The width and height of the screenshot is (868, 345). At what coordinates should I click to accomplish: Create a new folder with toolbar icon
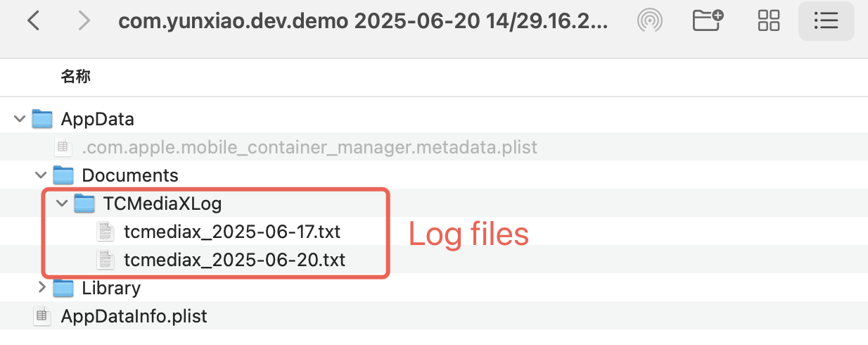click(x=708, y=21)
